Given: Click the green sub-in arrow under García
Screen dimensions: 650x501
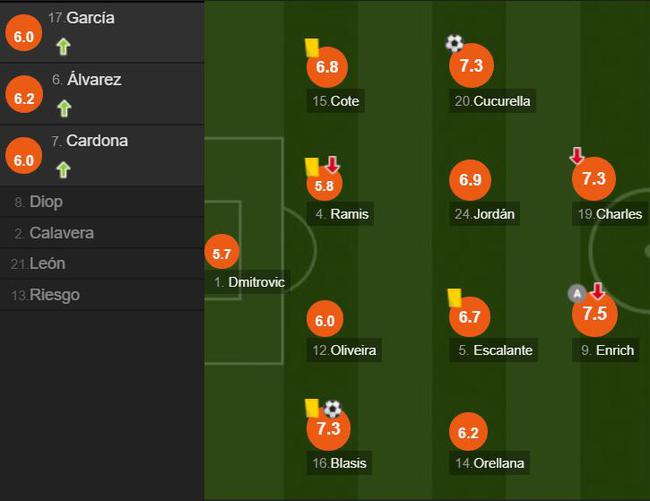Looking at the screenshot, I should pyautogui.click(x=63, y=46).
